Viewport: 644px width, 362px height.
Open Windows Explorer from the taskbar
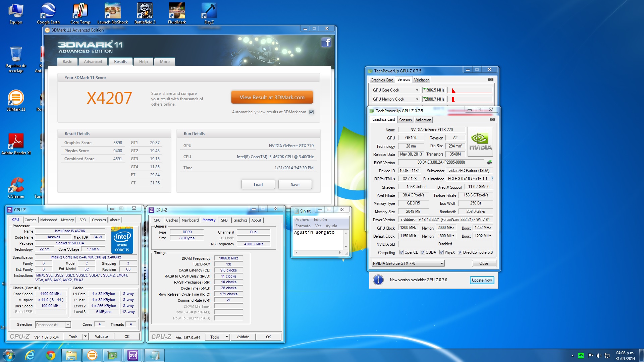point(71,355)
